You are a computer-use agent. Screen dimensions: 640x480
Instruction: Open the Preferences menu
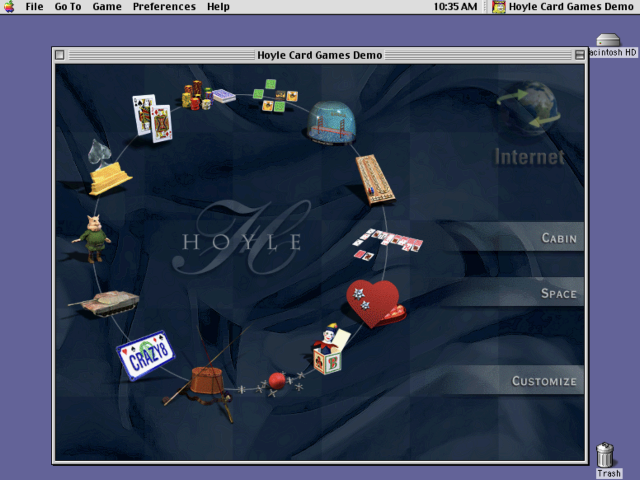point(164,7)
